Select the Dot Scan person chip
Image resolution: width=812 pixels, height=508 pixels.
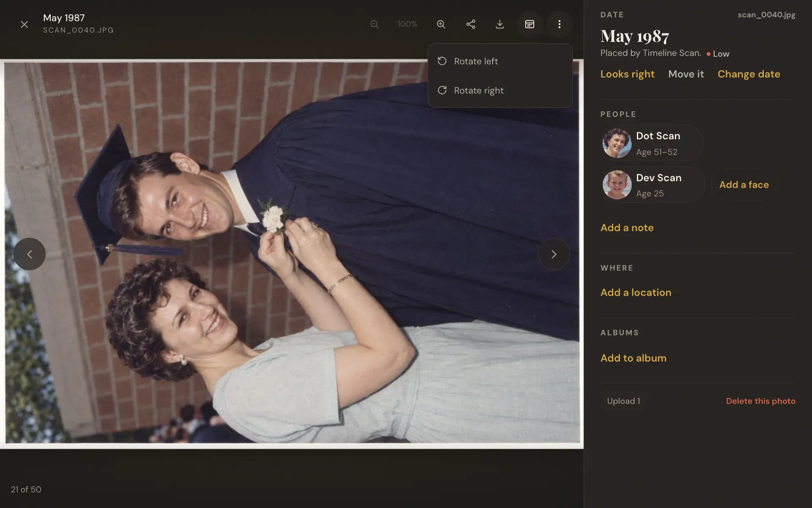coord(652,144)
